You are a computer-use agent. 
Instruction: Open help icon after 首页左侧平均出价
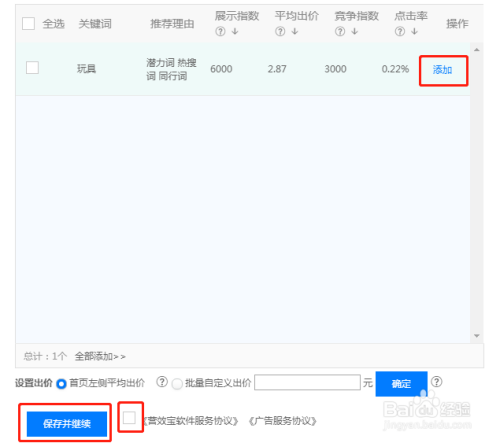click(162, 382)
